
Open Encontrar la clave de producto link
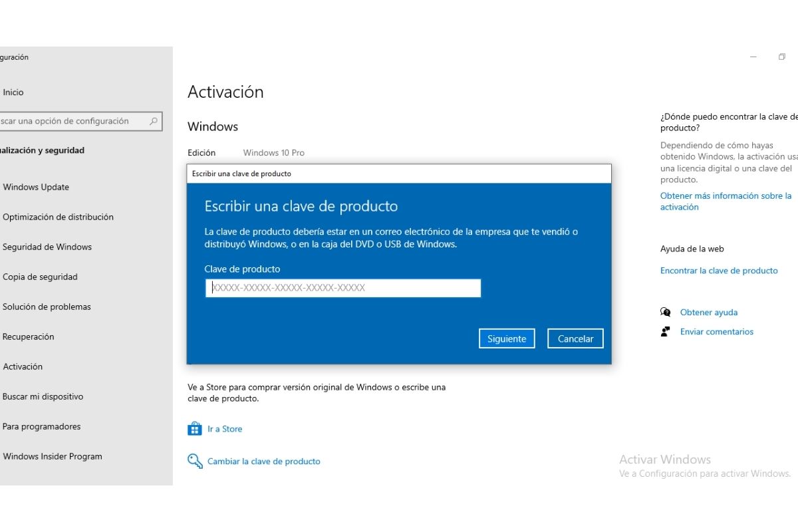pos(719,271)
